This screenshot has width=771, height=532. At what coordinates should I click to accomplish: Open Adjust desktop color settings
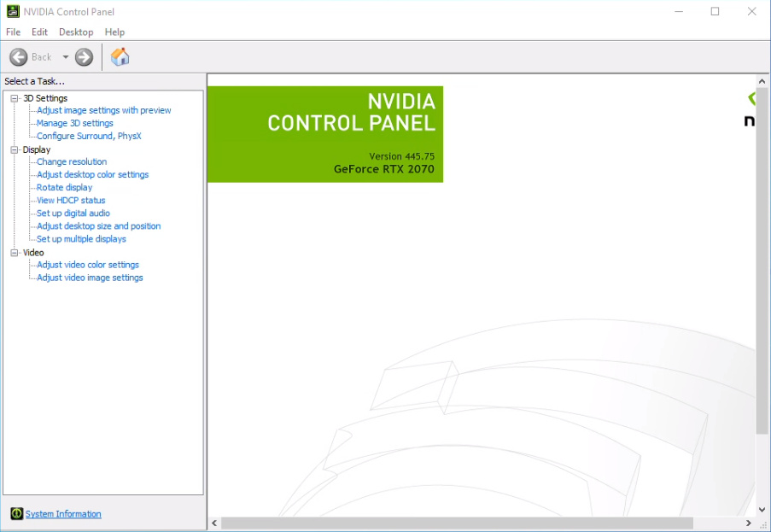pyautogui.click(x=92, y=174)
